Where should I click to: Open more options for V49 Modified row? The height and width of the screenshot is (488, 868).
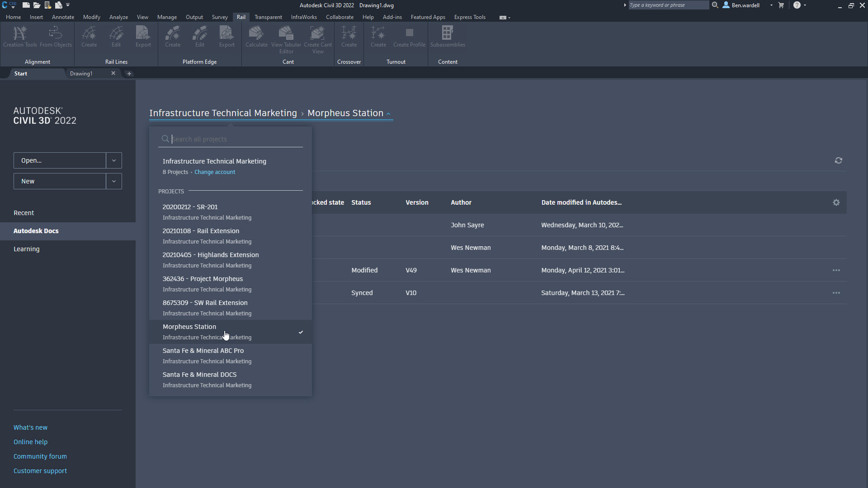pyautogui.click(x=836, y=270)
